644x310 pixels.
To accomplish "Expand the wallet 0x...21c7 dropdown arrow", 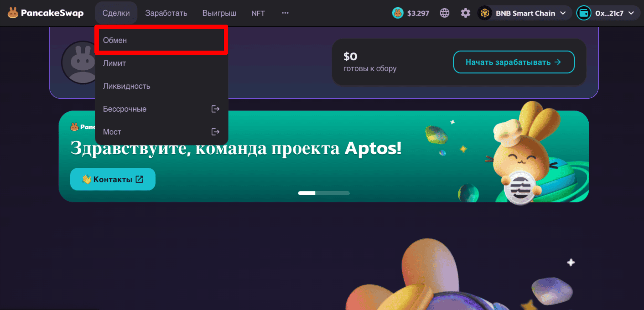I will pos(631,13).
